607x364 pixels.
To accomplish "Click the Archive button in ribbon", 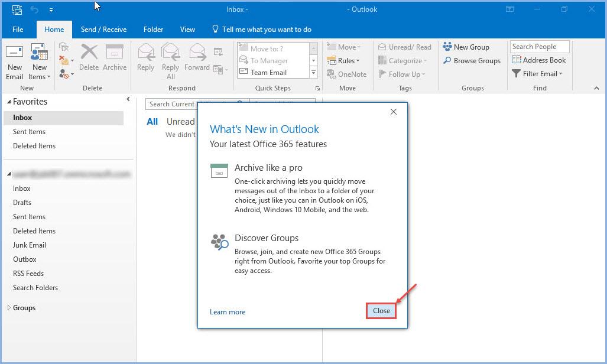I will pyautogui.click(x=115, y=58).
